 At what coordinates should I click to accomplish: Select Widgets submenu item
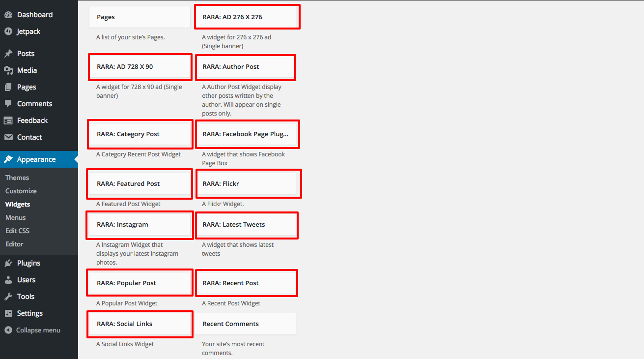tap(18, 205)
